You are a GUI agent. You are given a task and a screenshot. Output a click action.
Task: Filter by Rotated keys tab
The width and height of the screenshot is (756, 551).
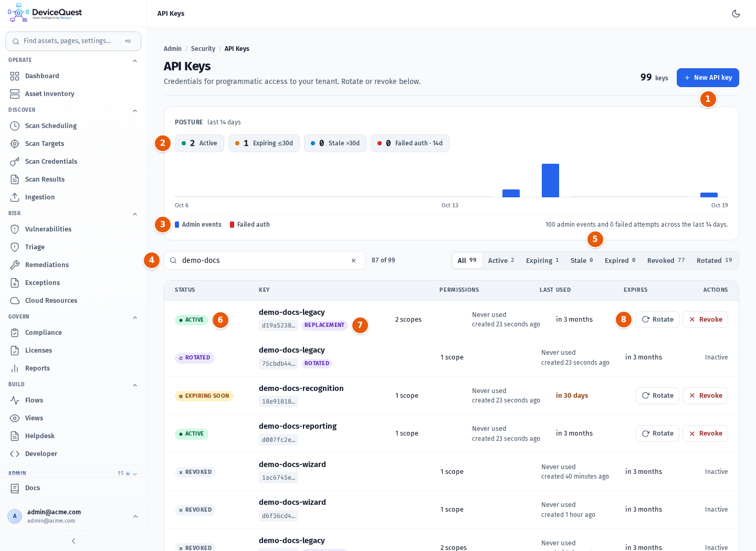point(714,261)
